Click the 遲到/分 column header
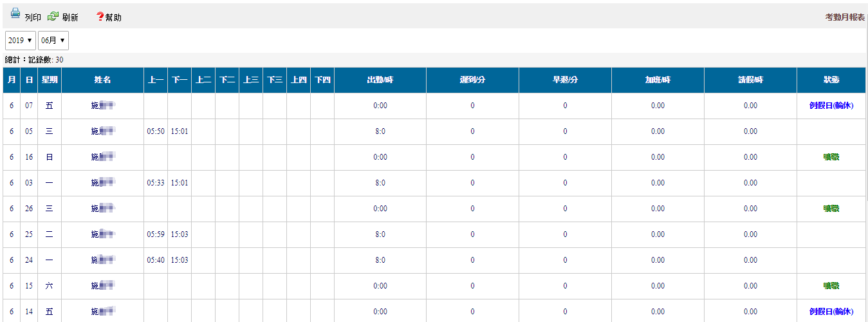 point(472,80)
